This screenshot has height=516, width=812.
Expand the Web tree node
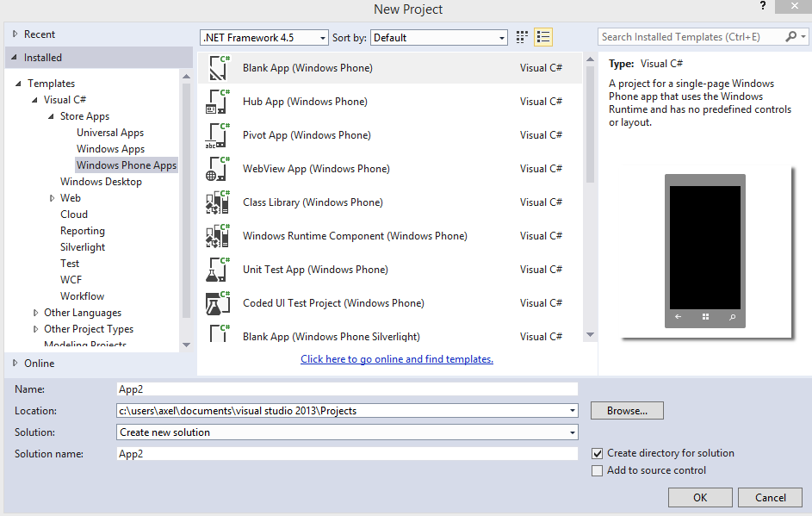tap(52, 198)
